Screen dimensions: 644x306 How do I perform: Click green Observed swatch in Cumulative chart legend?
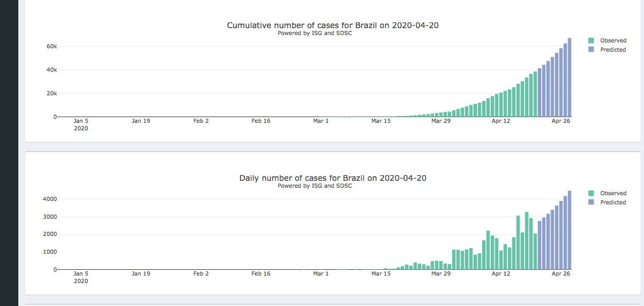click(x=591, y=41)
